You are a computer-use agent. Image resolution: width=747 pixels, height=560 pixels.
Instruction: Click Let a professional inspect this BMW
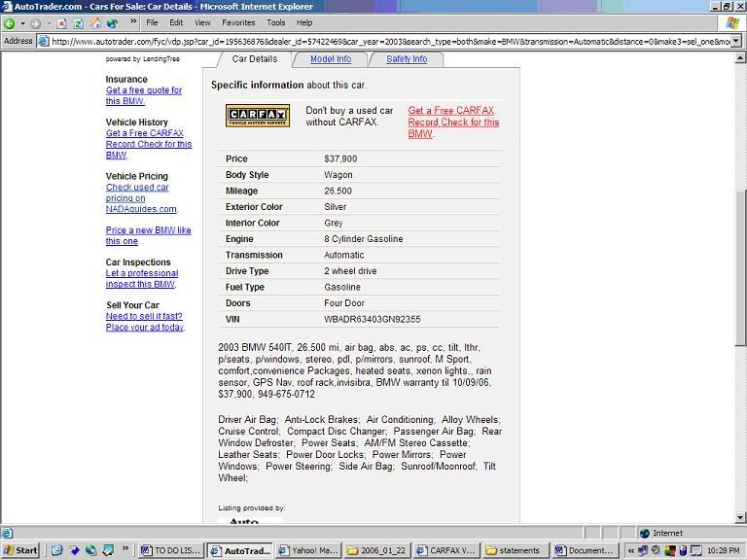tap(141, 279)
